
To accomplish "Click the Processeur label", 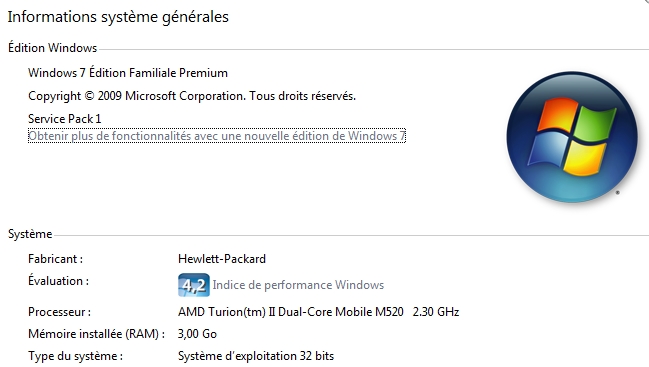I will coord(60,312).
